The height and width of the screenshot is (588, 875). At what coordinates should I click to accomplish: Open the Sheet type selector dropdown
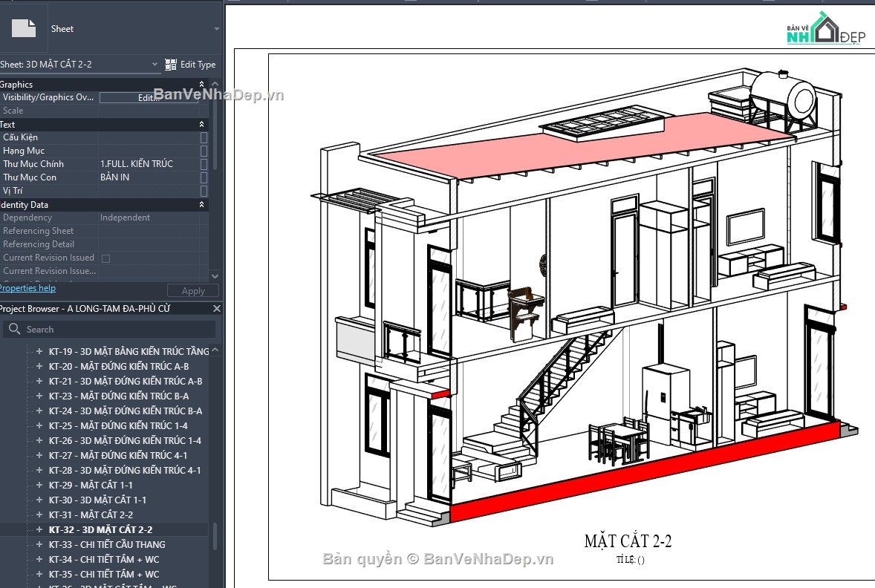(216, 28)
